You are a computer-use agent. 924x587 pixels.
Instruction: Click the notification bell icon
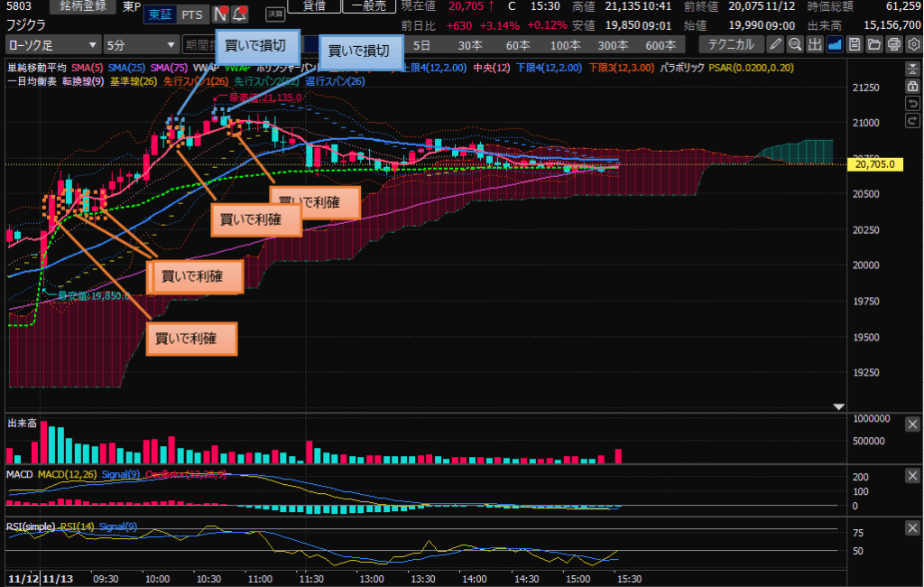click(x=239, y=14)
